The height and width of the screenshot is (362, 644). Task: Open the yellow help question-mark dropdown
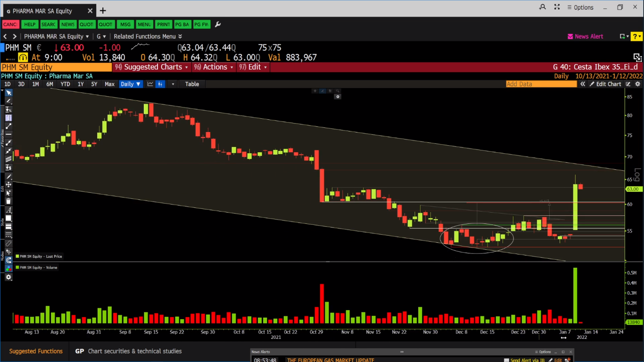pos(636,36)
